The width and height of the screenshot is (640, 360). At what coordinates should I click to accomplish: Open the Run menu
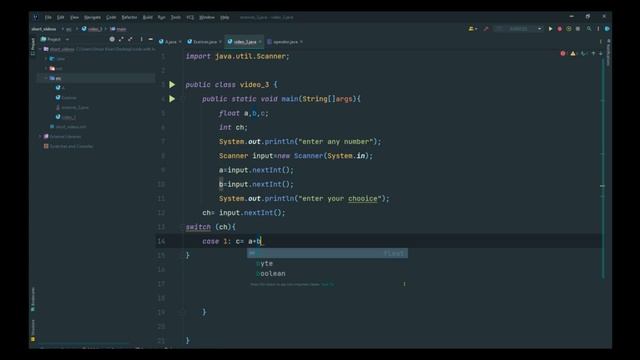(x=162, y=17)
